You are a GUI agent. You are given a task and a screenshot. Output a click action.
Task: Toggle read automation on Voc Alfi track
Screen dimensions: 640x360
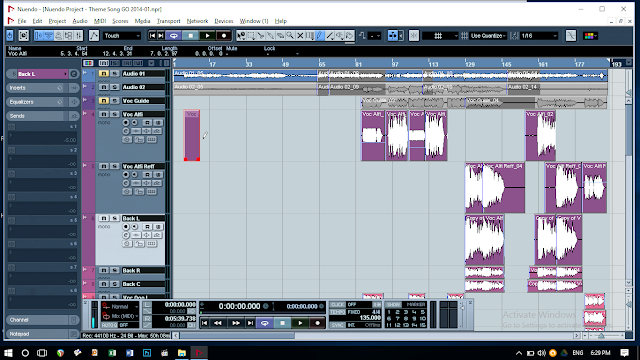click(147, 123)
